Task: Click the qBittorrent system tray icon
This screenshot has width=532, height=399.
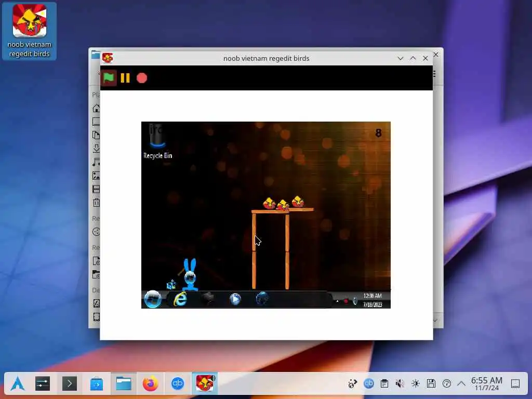Action: click(x=369, y=384)
